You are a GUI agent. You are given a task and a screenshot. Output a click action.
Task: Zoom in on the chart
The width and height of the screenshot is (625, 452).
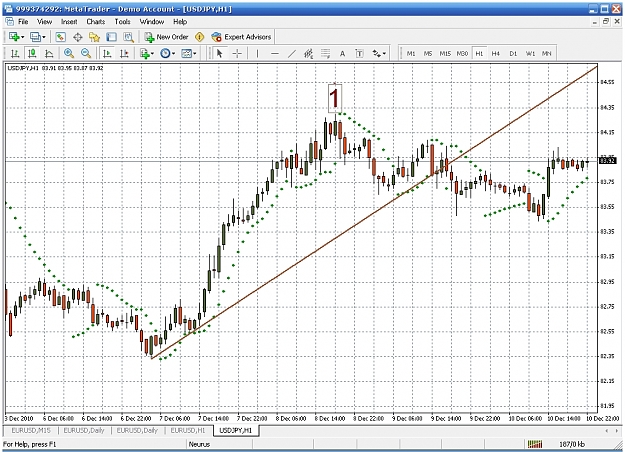pos(69,53)
